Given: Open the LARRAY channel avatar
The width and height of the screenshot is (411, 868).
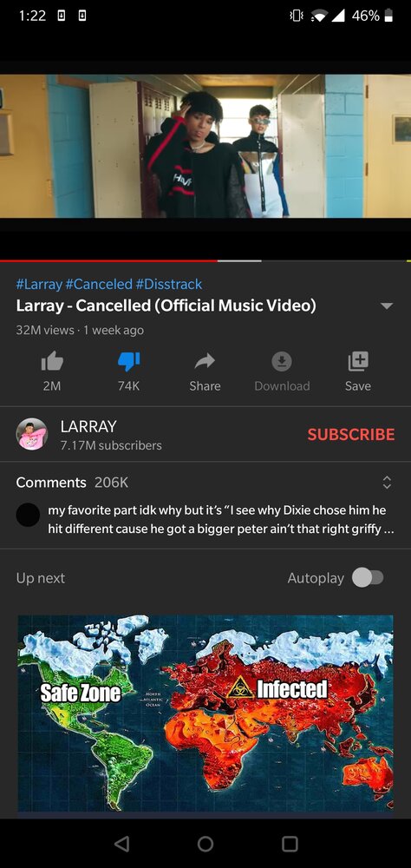Looking at the screenshot, I should coord(32,434).
